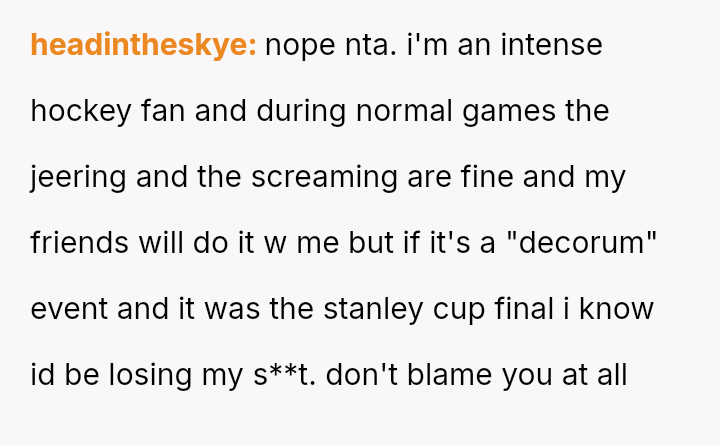Click the word "fine" in the comment

[x=480, y=177]
